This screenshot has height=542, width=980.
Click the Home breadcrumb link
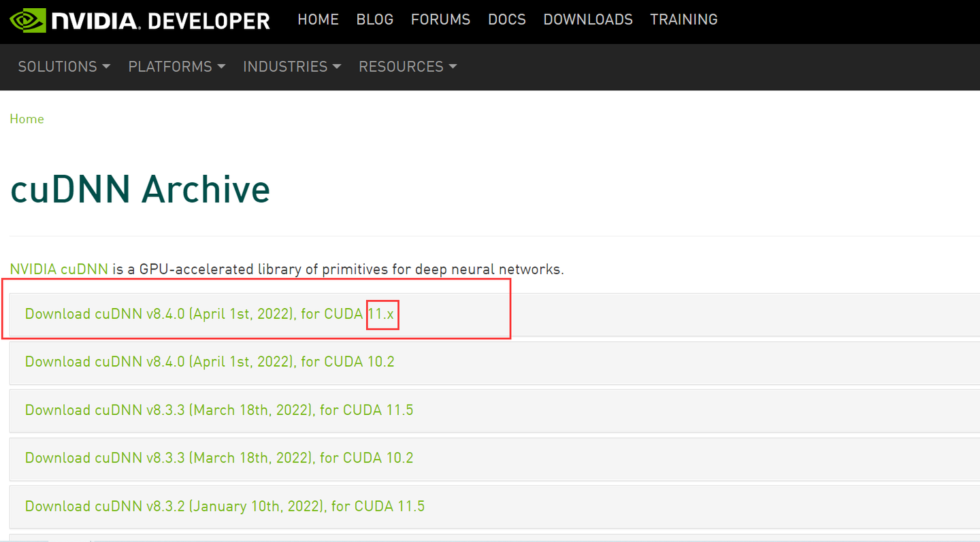pos(27,119)
